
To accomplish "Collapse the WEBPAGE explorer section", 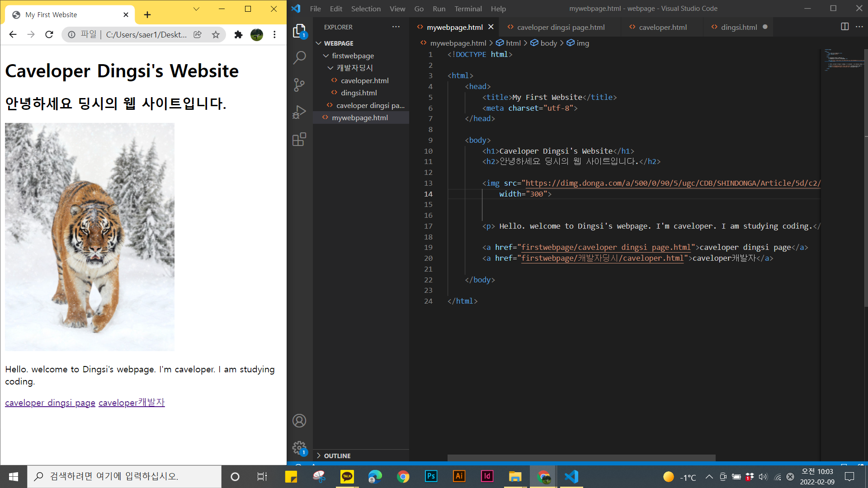I will [339, 43].
